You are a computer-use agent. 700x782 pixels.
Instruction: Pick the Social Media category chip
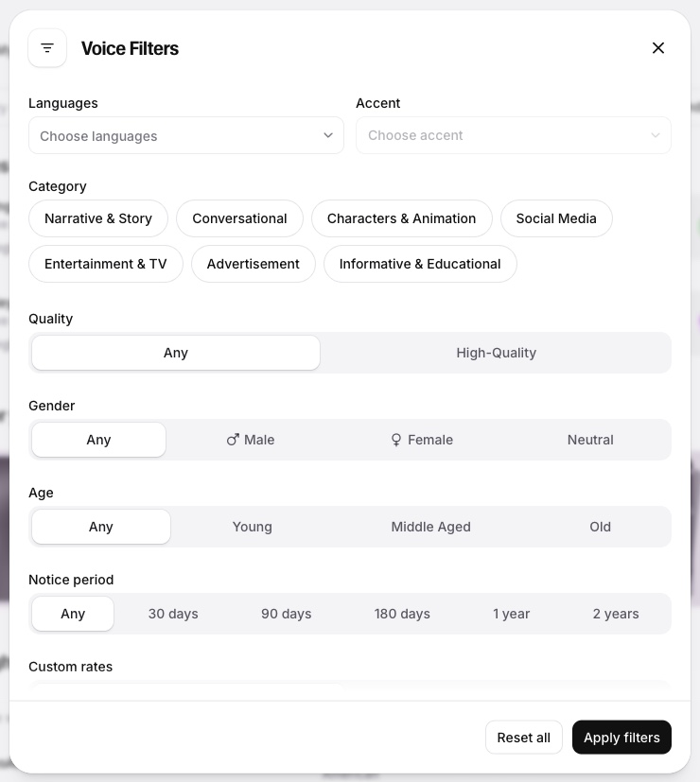tap(556, 218)
